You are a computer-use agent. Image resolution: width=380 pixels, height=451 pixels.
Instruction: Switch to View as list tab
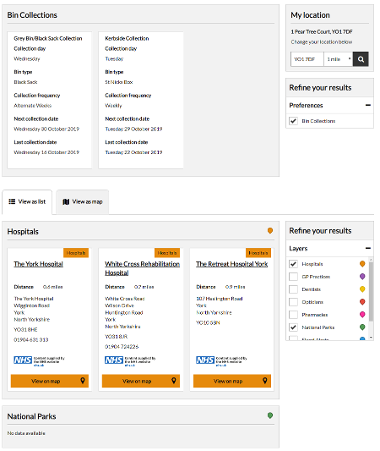27,202
